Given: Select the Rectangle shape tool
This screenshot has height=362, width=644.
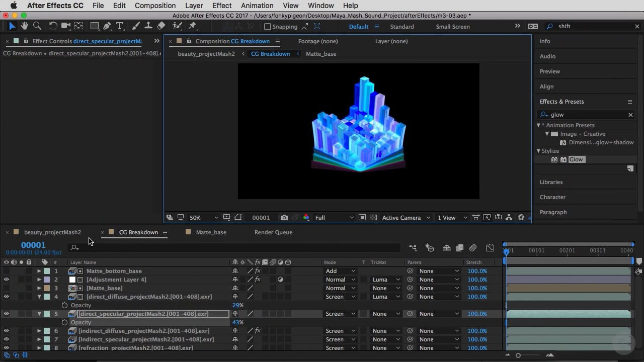Looking at the screenshot, I should click(x=94, y=26).
